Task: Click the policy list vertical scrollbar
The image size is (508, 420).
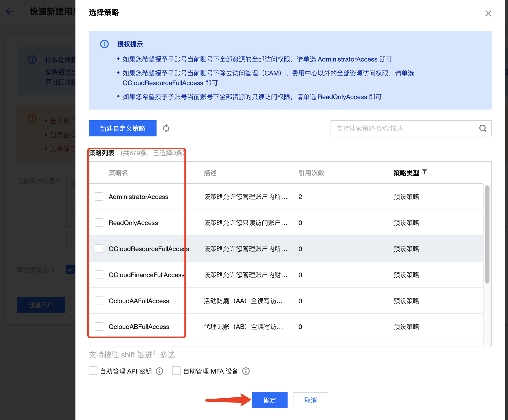Action: click(487, 234)
